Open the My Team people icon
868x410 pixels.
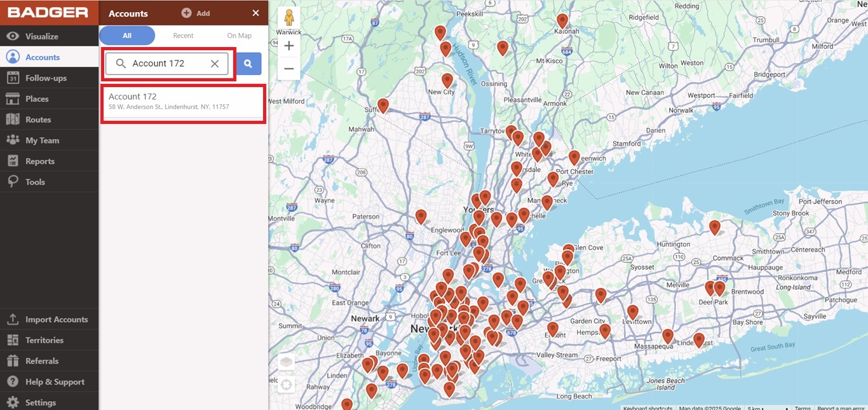click(x=13, y=140)
